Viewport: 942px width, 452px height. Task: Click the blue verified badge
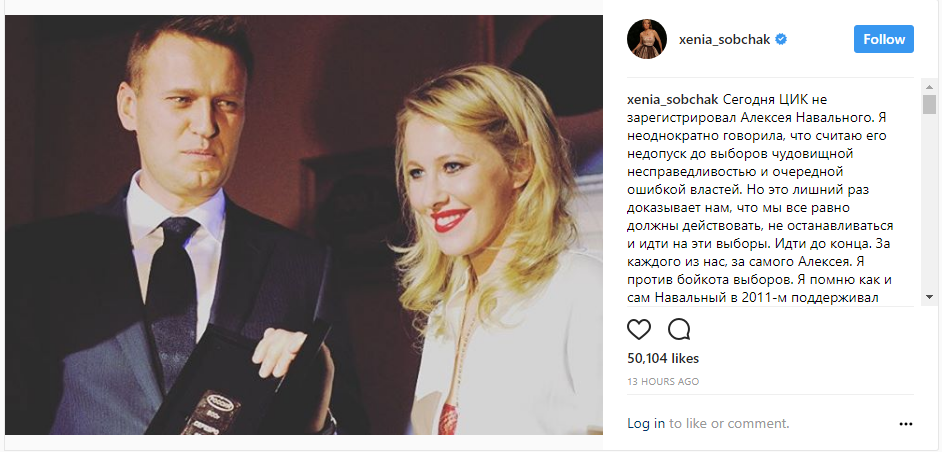[x=781, y=40]
